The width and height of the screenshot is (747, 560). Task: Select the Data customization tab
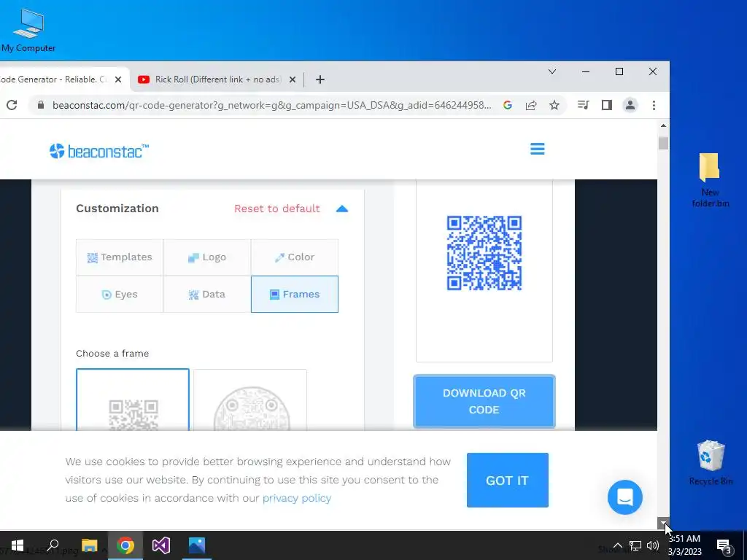[x=207, y=295]
